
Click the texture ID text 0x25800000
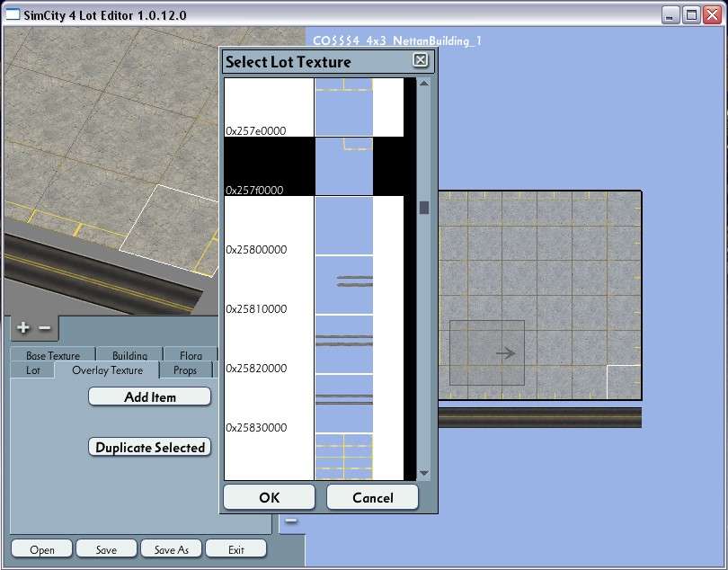[256, 249]
